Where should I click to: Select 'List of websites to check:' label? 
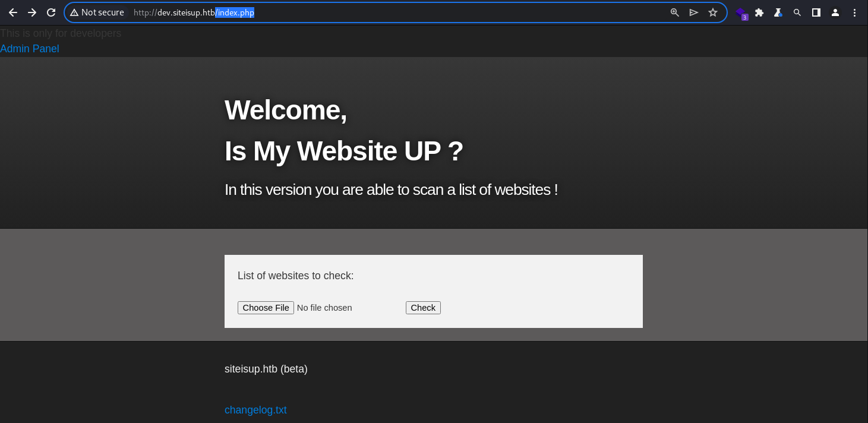pos(295,276)
